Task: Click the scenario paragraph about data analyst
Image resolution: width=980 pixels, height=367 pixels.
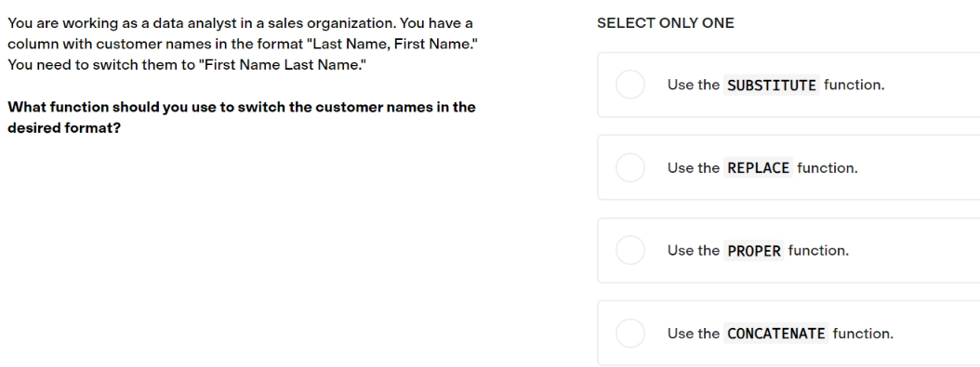Action: tap(243, 44)
